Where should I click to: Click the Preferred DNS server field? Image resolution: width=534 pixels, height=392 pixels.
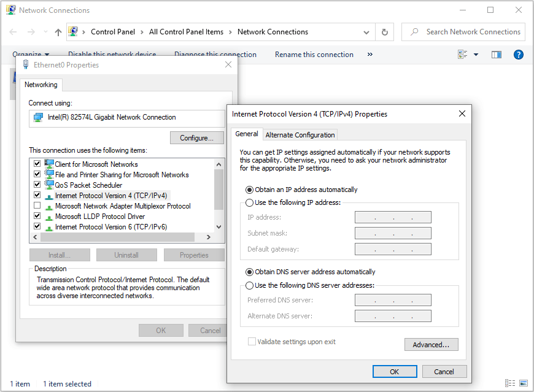tap(393, 300)
